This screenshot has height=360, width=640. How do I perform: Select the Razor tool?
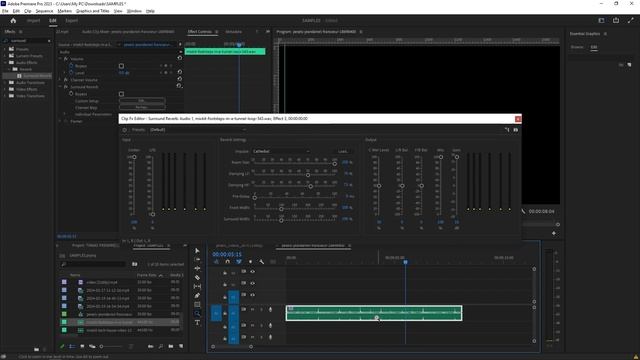coord(197,278)
